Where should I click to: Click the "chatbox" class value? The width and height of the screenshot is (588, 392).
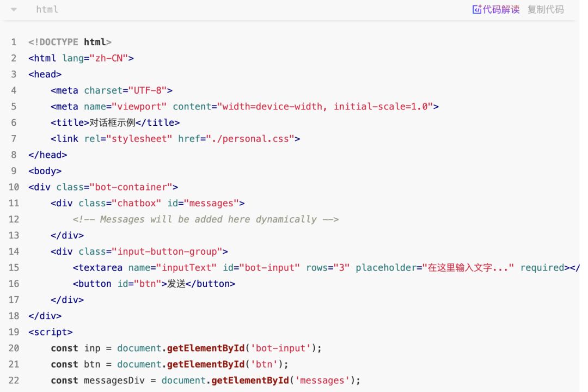[137, 203]
